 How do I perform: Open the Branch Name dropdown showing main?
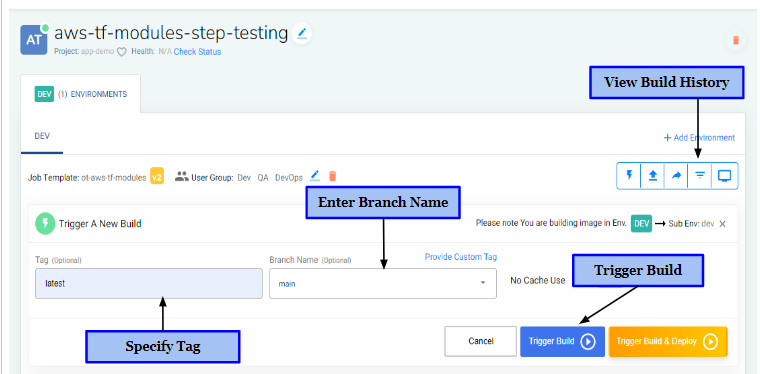383,283
